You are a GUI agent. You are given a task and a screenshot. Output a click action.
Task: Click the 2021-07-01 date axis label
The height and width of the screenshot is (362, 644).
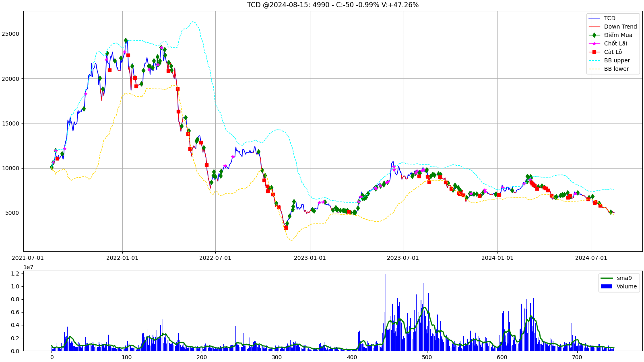[x=28, y=258]
